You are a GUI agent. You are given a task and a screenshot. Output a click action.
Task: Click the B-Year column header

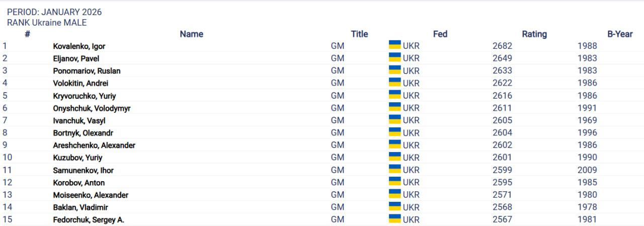620,34
